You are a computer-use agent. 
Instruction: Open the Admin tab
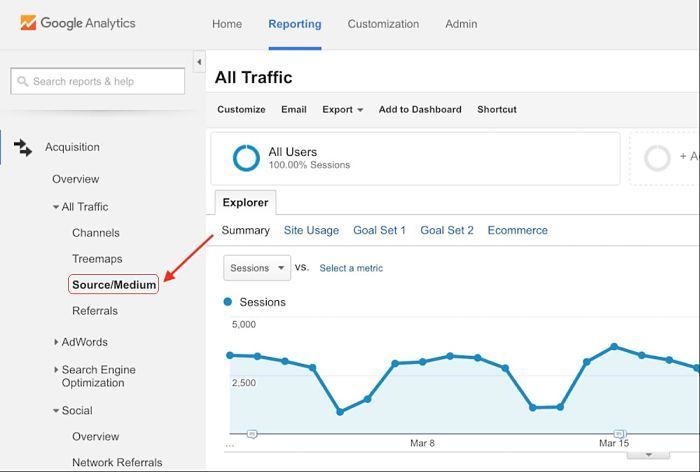point(461,24)
